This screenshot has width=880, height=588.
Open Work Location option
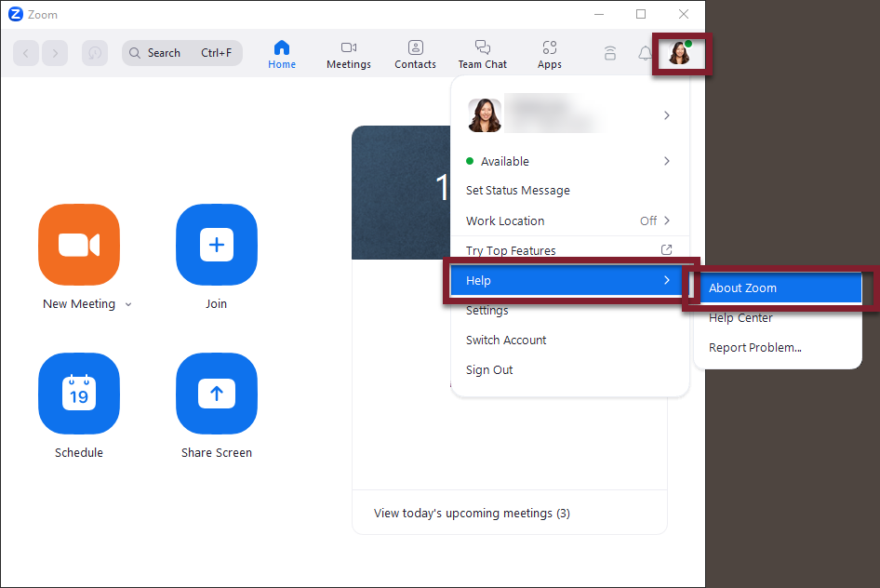click(569, 220)
